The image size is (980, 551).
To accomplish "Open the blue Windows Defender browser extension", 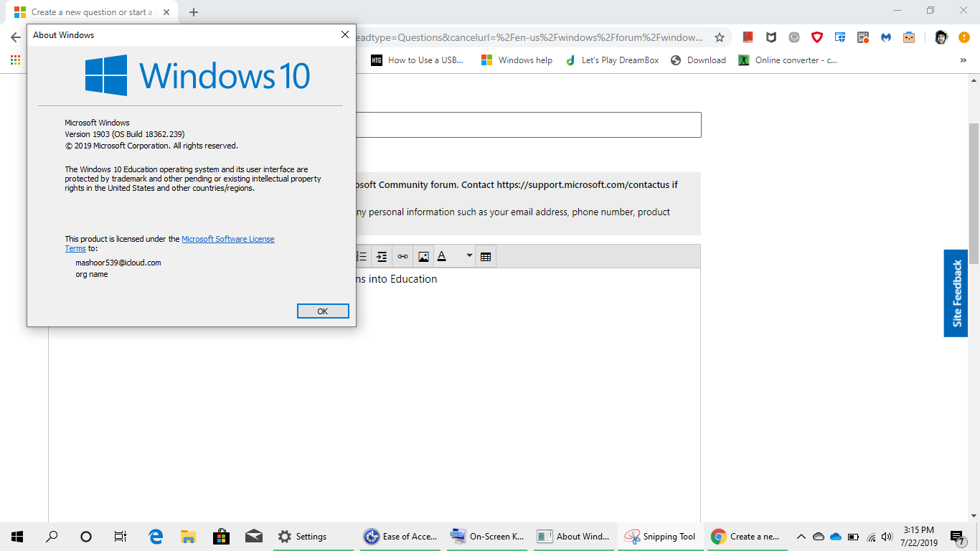I will tap(840, 37).
